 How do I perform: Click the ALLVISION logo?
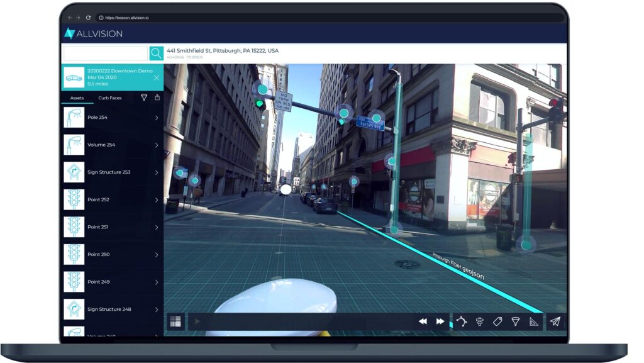click(94, 34)
